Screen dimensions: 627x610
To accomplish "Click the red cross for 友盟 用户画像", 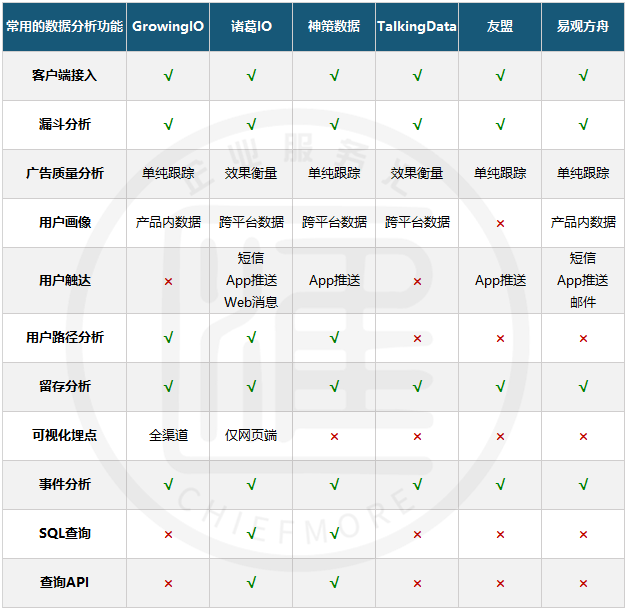I will tap(500, 224).
